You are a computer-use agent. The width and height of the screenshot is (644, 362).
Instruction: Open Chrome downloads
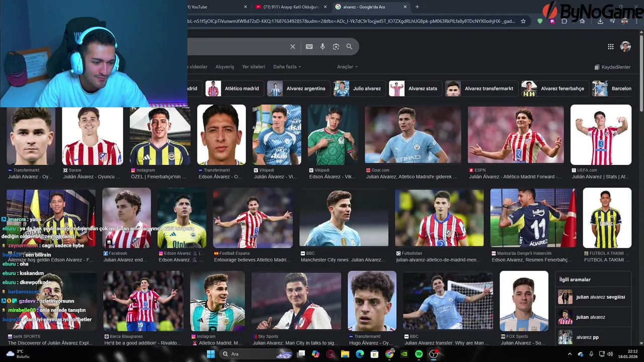tap(600, 21)
